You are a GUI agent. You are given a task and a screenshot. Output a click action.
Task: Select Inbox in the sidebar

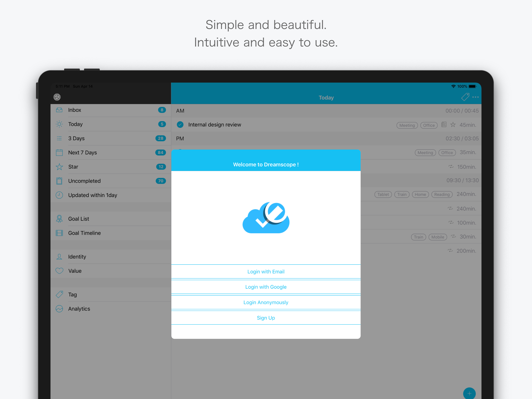click(111, 110)
